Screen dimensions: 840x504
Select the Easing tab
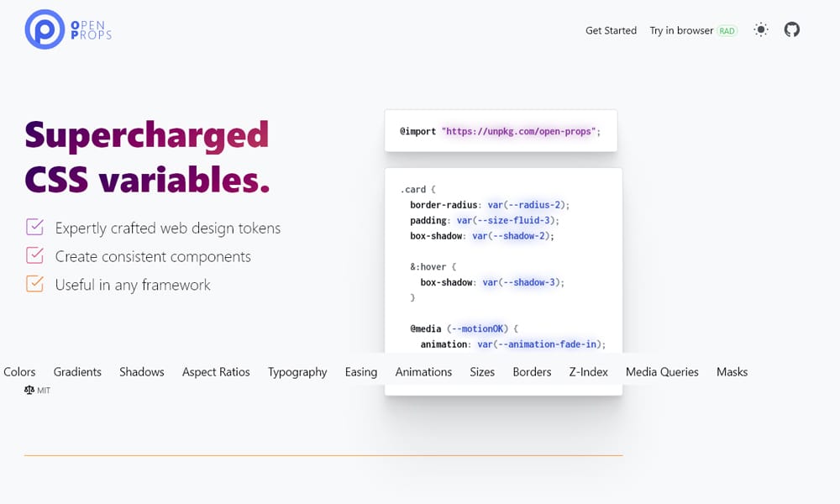[x=360, y=371]
